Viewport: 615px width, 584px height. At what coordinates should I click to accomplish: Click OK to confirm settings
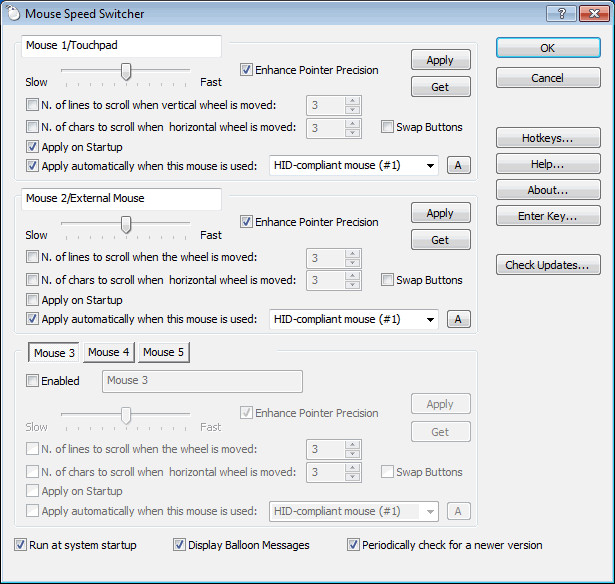548,48
